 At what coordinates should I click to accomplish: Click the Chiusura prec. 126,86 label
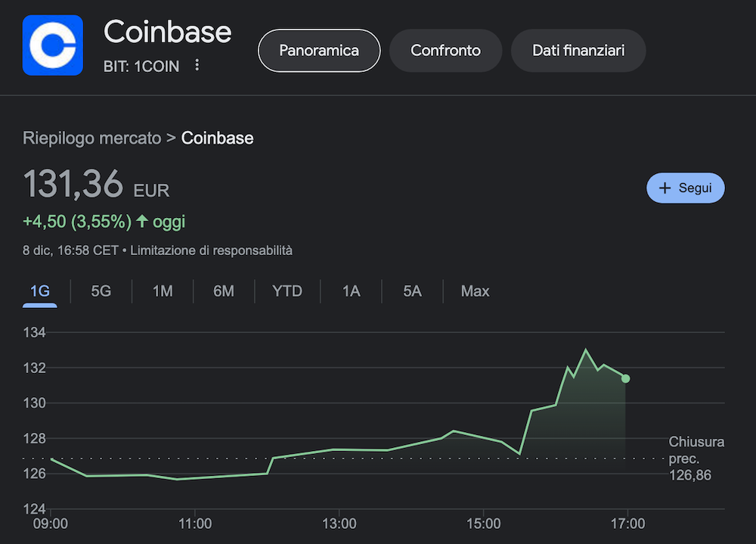tap(696, 459)
